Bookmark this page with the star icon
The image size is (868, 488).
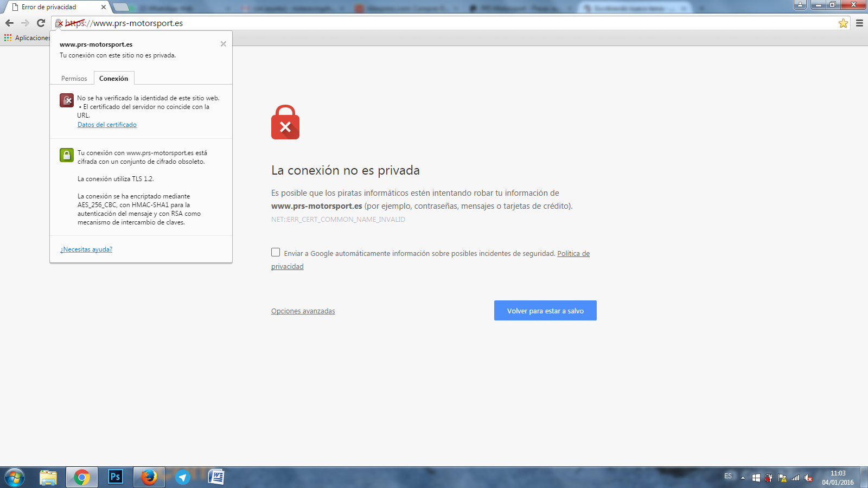(x=843, y=23)
